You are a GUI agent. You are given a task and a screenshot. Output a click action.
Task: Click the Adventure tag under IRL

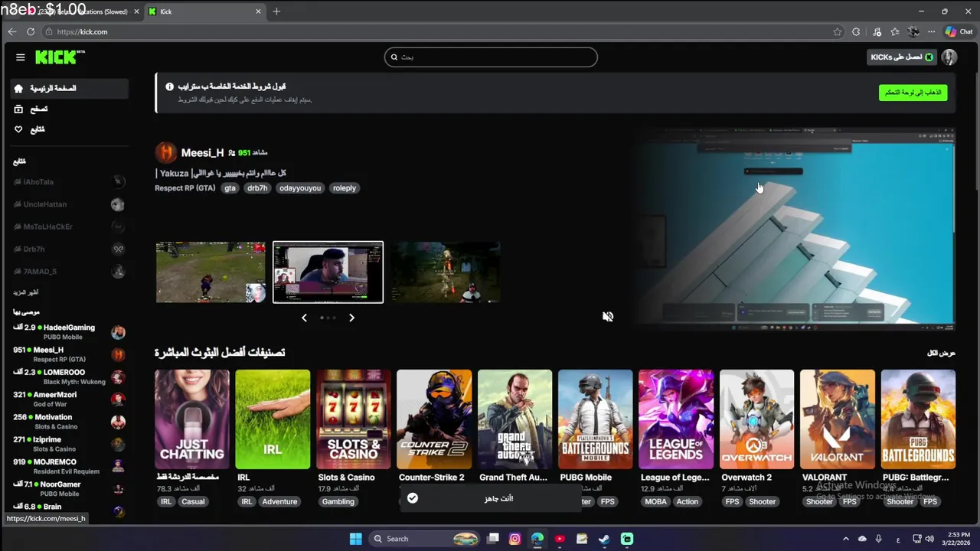click(x=279, y=502)
